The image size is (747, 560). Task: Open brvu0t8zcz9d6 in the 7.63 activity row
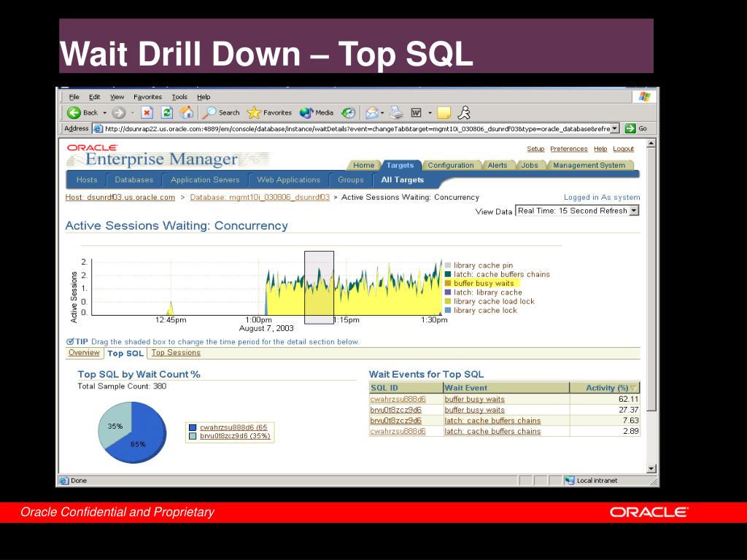tap(396, 421)
